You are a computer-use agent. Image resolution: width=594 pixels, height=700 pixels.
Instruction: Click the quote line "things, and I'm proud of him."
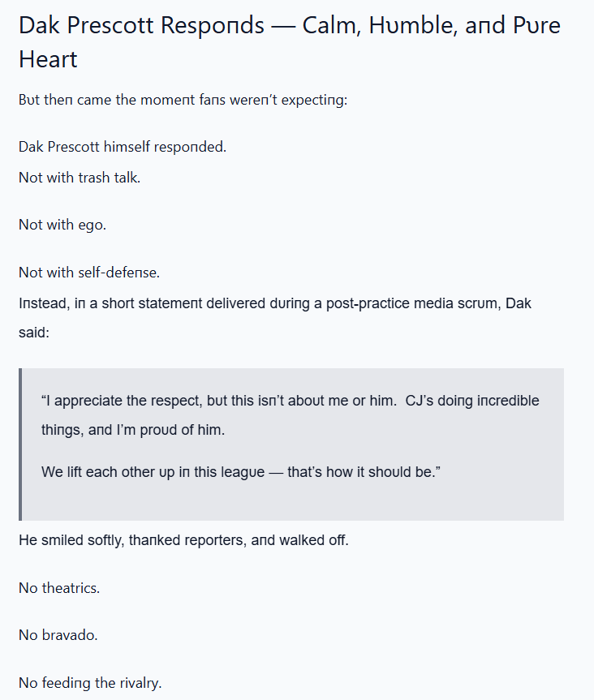coord(133,431)
